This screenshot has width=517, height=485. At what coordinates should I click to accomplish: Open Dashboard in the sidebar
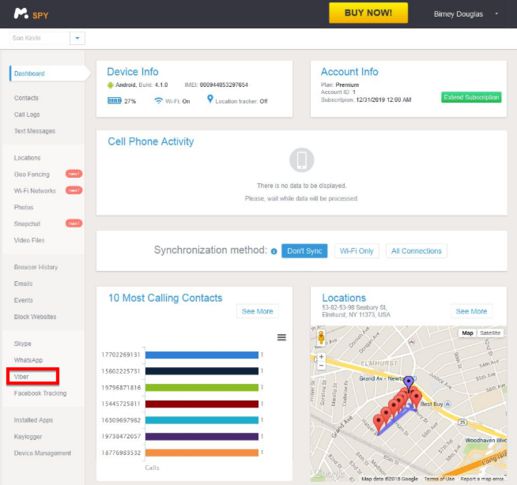29,74
